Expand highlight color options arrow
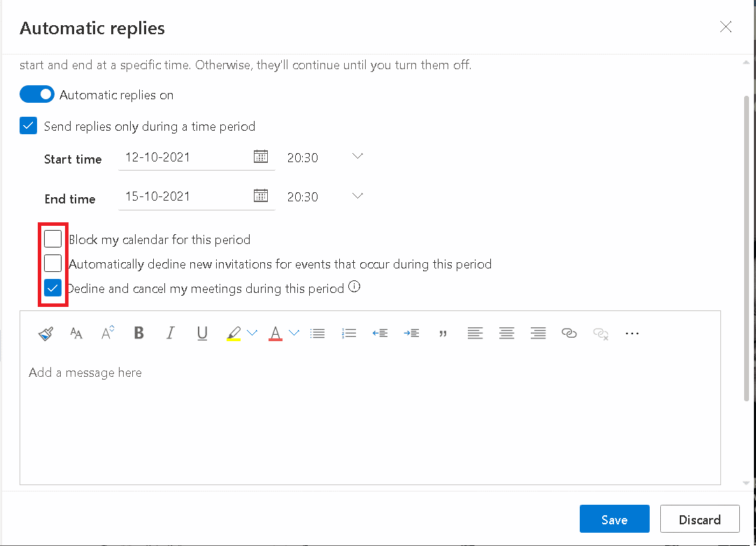 (252, 333)
